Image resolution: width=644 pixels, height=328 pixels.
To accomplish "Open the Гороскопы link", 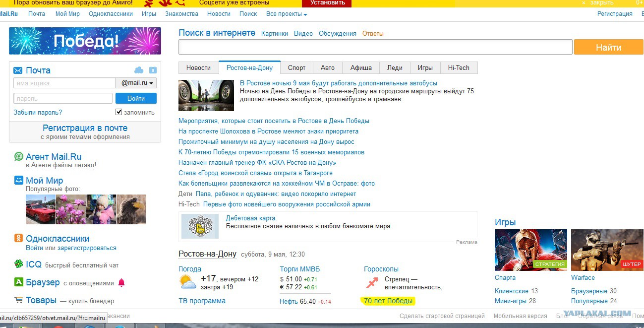I will click(381, 269).
